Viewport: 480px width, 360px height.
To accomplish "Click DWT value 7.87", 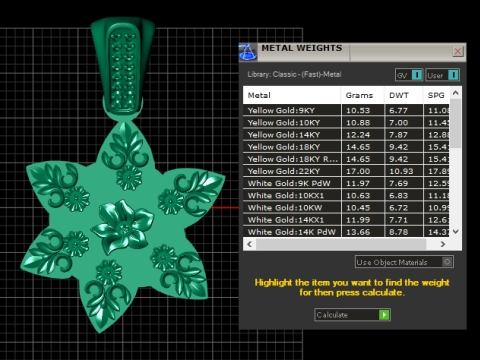I will coord(398,135).
